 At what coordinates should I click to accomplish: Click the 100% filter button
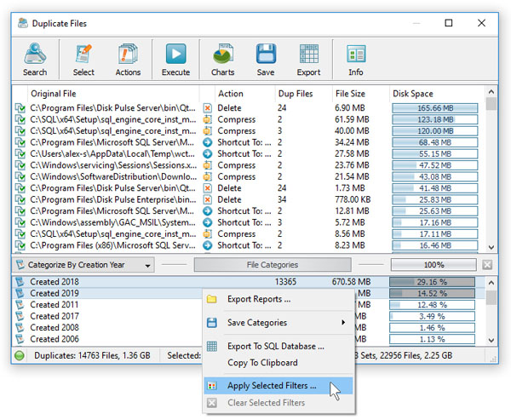tap(433, 265)
